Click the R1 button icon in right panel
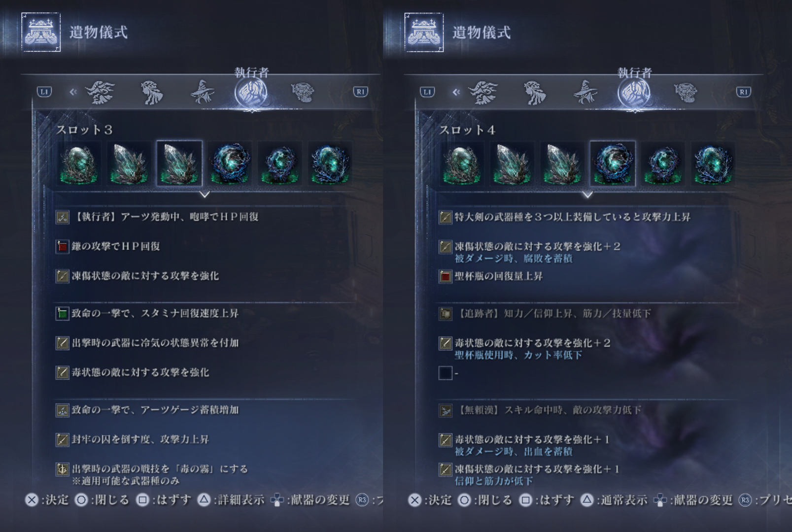 coord(743,92)
